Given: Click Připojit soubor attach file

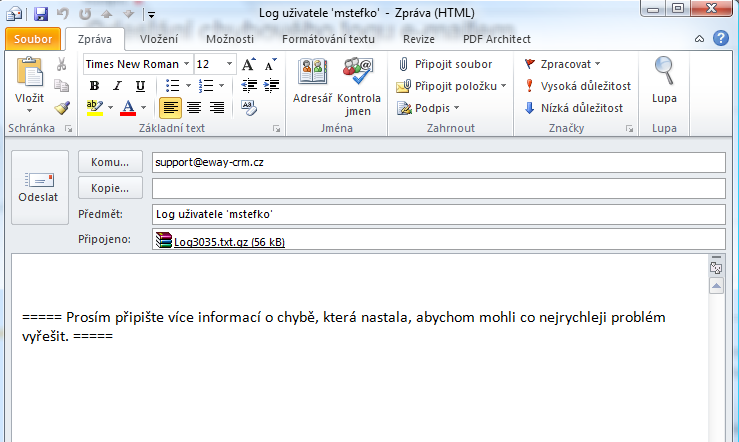Looking at the screenshot, I should pos(445,64).
